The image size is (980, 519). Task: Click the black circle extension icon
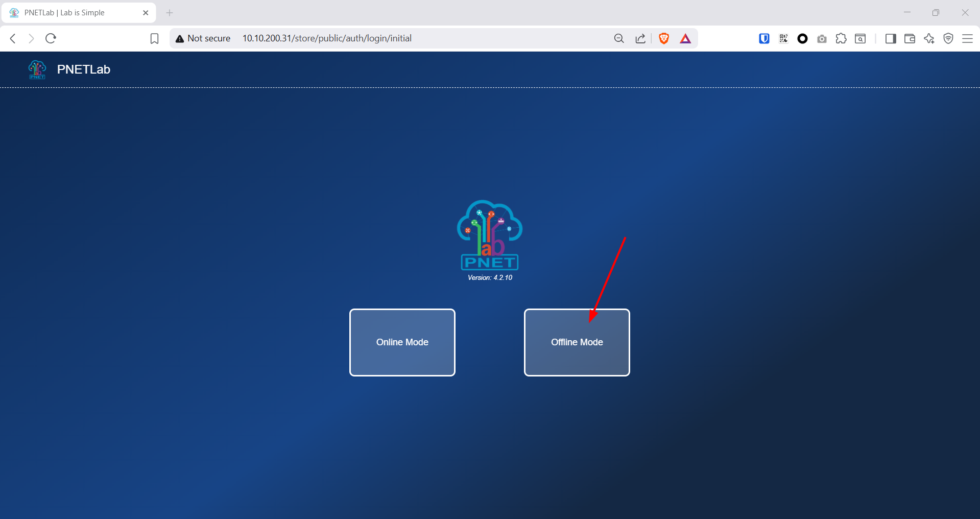(x=802, y=38)
